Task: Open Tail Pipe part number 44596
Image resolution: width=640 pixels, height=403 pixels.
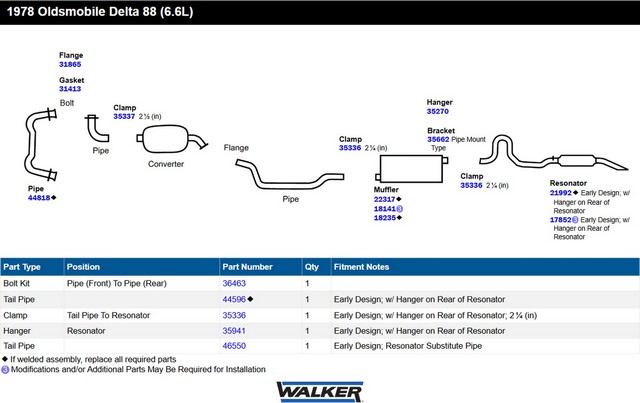Action: pyautogui.click(x=234, y=299)
